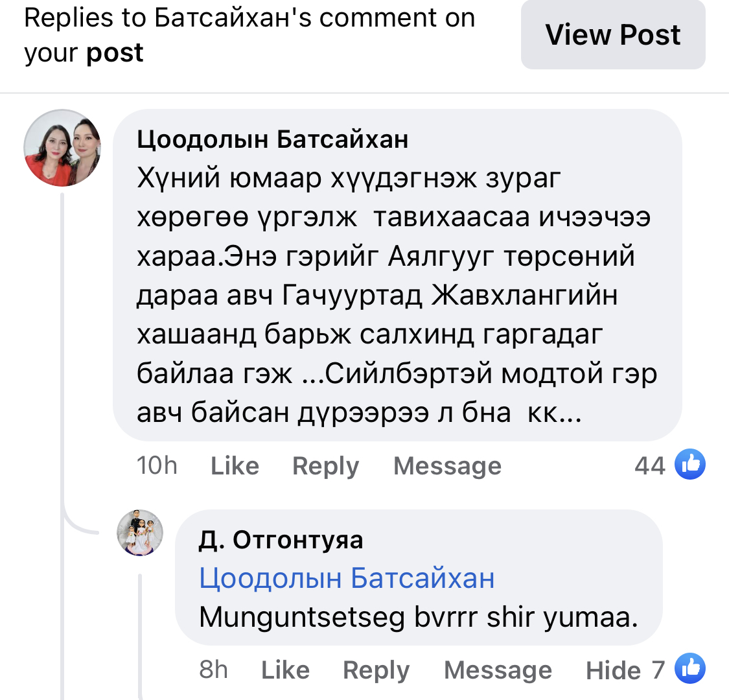Screen dimensions: 729x700
Task: Open Message for Д. Отгонтуяа
Action: (497, 670)
